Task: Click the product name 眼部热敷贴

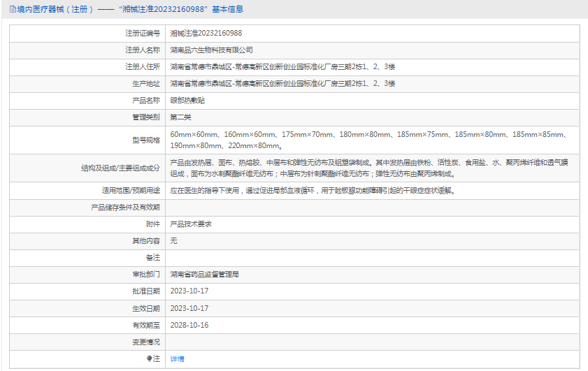Action: 187,101
